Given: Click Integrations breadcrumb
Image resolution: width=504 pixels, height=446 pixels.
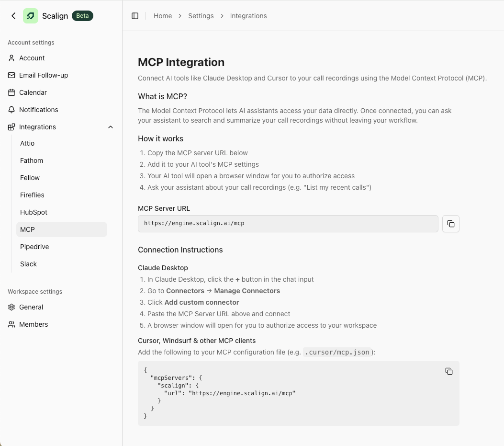Looking at the screenshot, I should pyautogui.click(x=248, y=16).
